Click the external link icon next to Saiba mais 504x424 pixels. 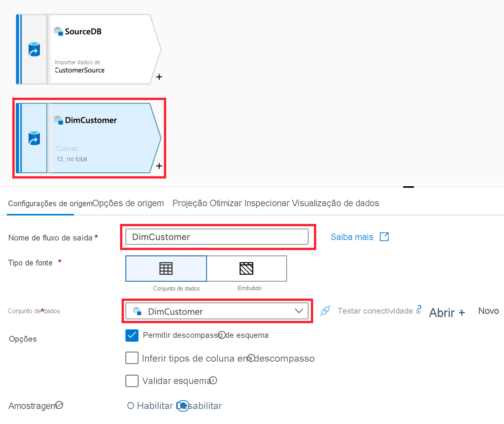tap(384, 237)
